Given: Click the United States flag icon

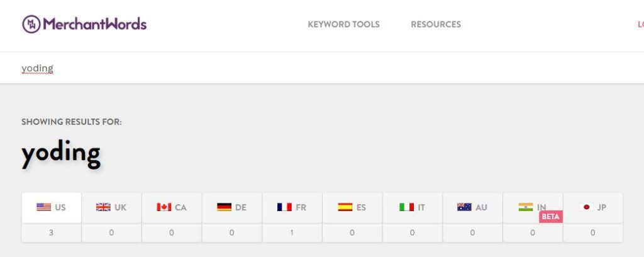Looking at the screenshot, I should pos(43,207).
